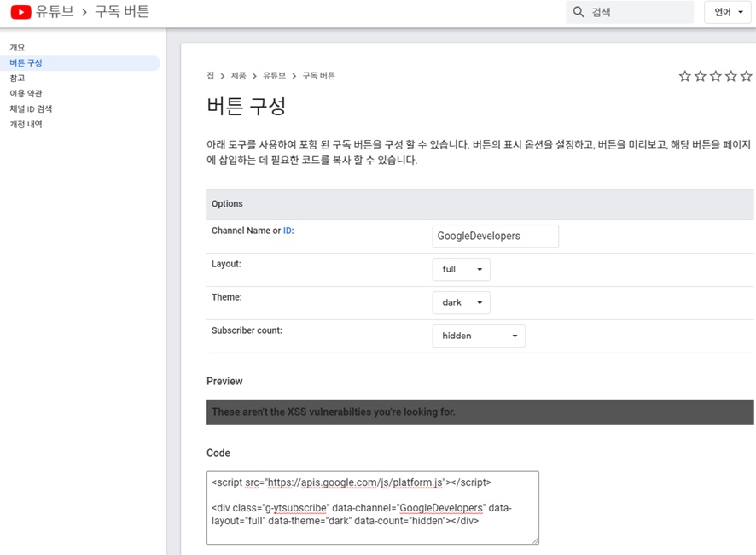Click the 구독 버튼 header title
The width and height of the screenshot is (756, 555).
tap(122, 12)
